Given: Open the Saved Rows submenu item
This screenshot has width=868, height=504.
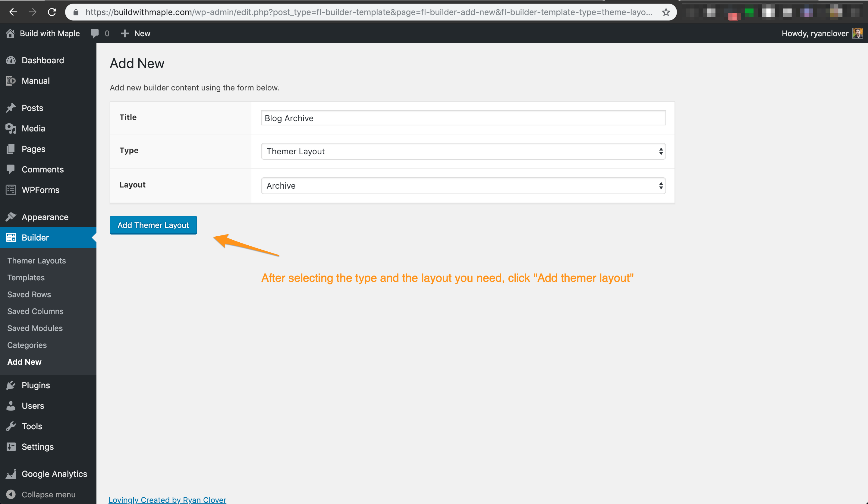Looking at the screenshot, I should (x=29, y=295).
